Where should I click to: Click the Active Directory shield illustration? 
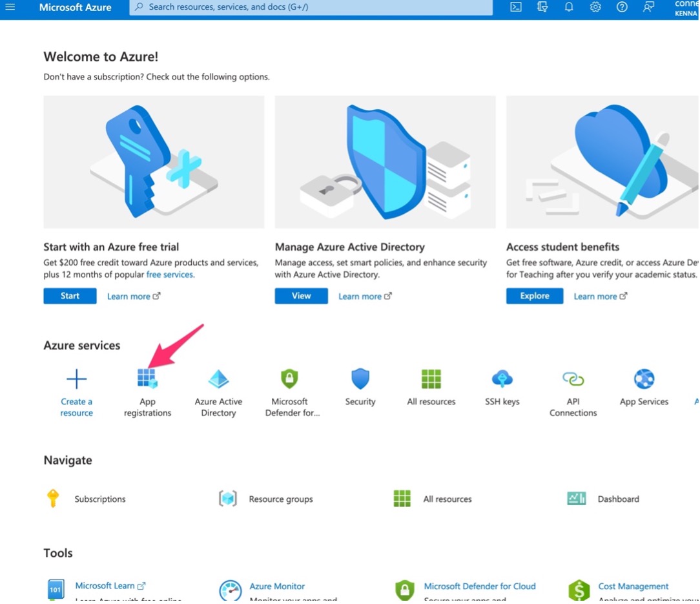385,161
